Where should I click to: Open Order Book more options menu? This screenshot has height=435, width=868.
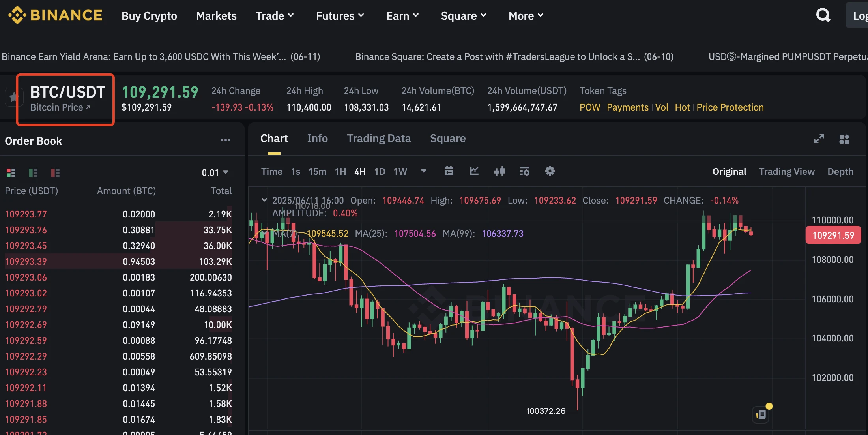click(x=225, y=141)
